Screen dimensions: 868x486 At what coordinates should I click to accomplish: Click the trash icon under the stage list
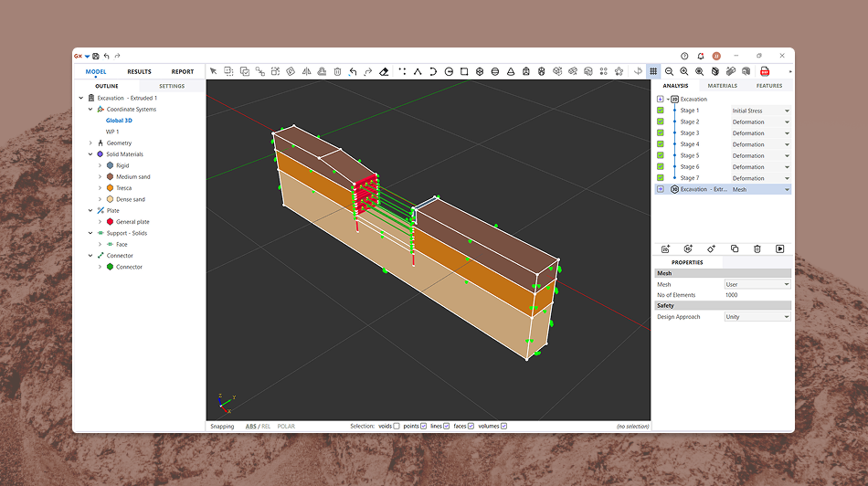(x=757, y=248)
